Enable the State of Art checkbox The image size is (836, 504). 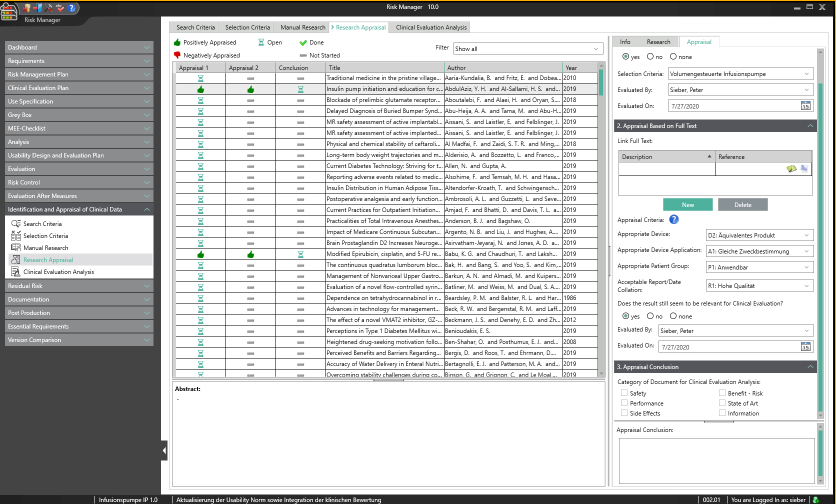point(722,403)
